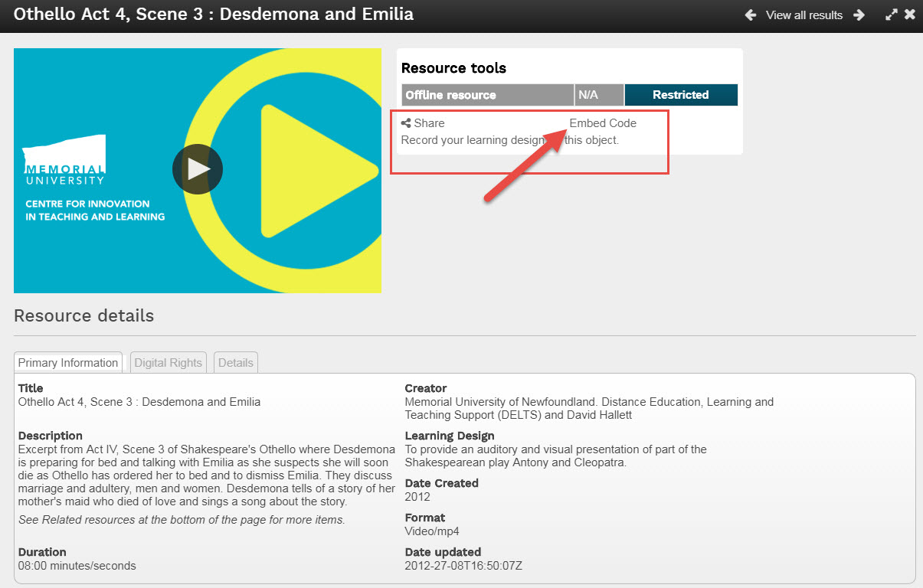
Task: Click the Resource details heading
Action: [83, 316]
